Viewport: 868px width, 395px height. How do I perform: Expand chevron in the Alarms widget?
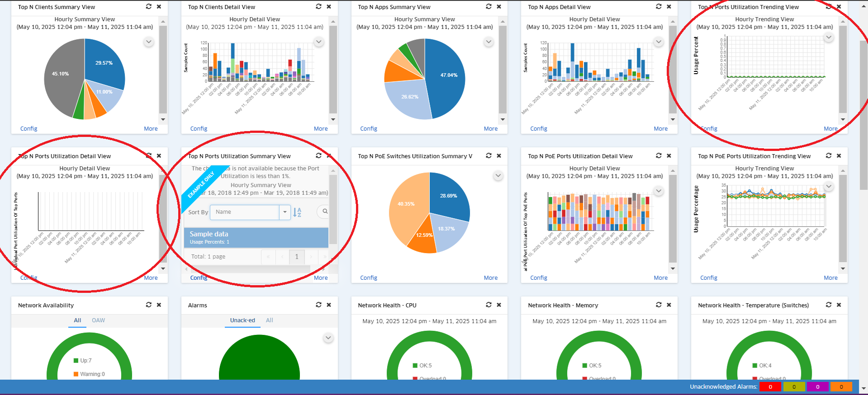point(328,338)
